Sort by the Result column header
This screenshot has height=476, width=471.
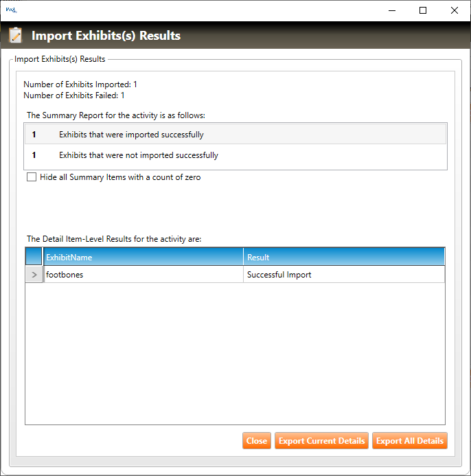click(x=343, y=257)
